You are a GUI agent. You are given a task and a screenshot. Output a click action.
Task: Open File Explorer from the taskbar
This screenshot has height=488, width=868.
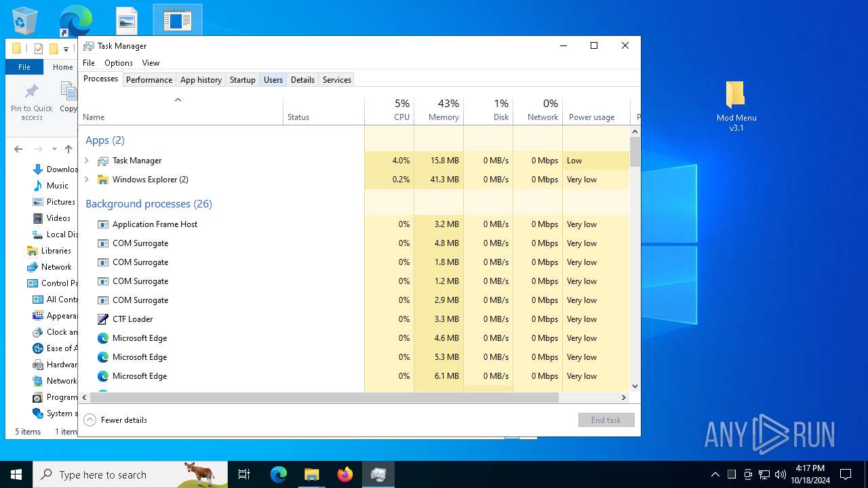coord(312,474)
